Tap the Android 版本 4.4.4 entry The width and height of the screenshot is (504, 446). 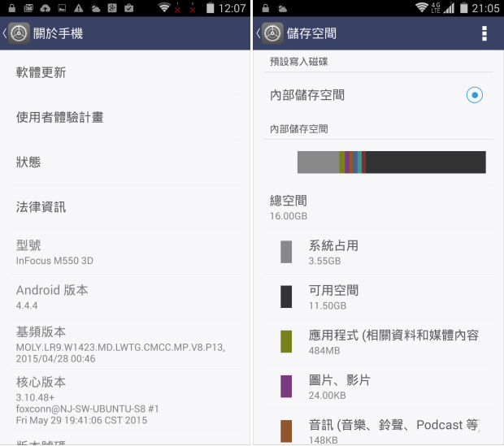[x=124, y=297]
